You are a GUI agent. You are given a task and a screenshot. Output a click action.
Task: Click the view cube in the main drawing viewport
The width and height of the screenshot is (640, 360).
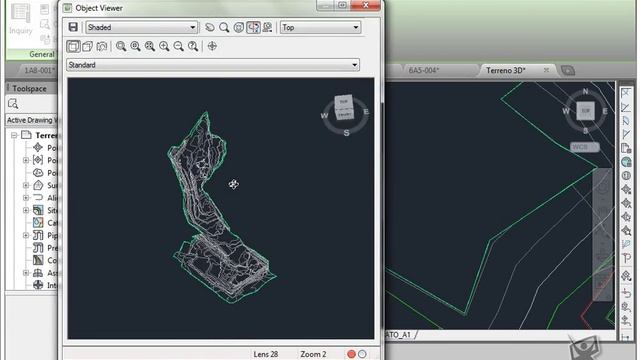tap(586, 111)
